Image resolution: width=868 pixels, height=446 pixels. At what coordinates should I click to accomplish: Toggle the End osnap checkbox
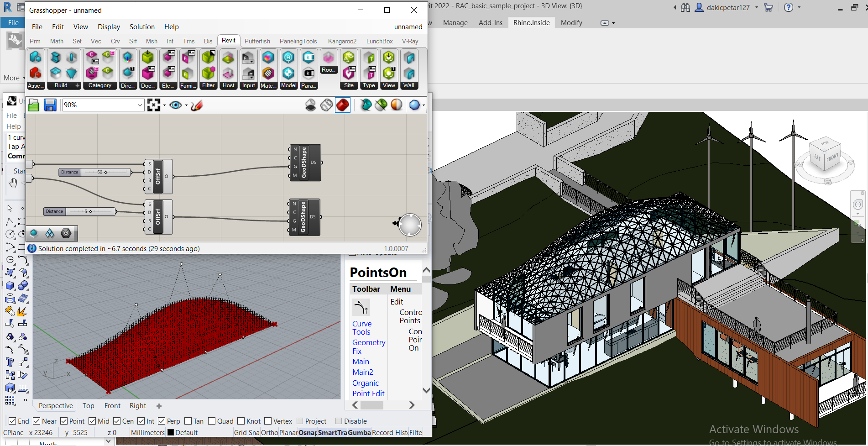click(x=12, y=421)
